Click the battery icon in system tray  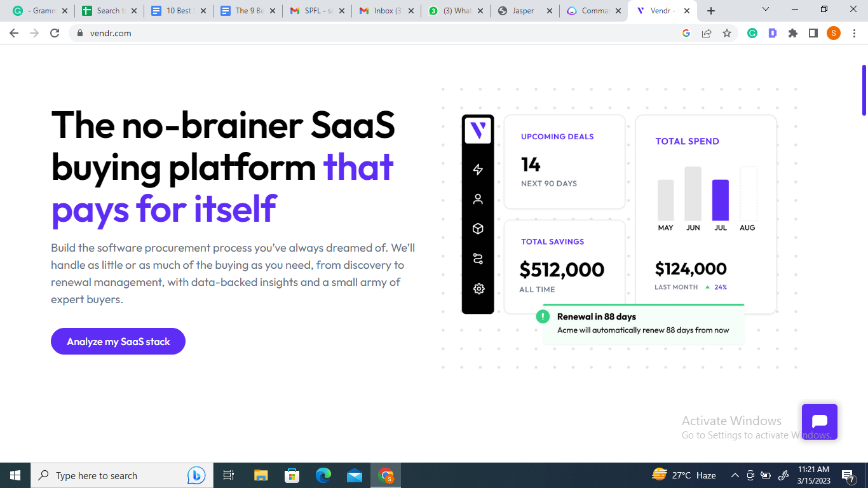766,475
